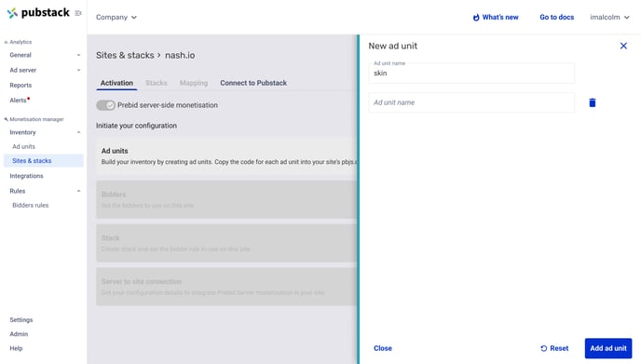Open the Bidders configuration card

click(227, 199)
